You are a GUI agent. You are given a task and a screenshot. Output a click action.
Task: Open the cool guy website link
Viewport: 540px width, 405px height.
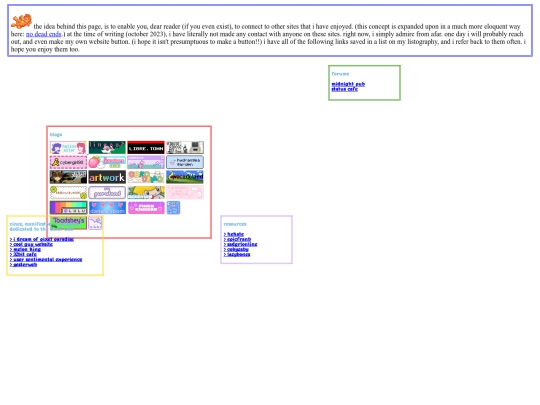click(31, 244)
